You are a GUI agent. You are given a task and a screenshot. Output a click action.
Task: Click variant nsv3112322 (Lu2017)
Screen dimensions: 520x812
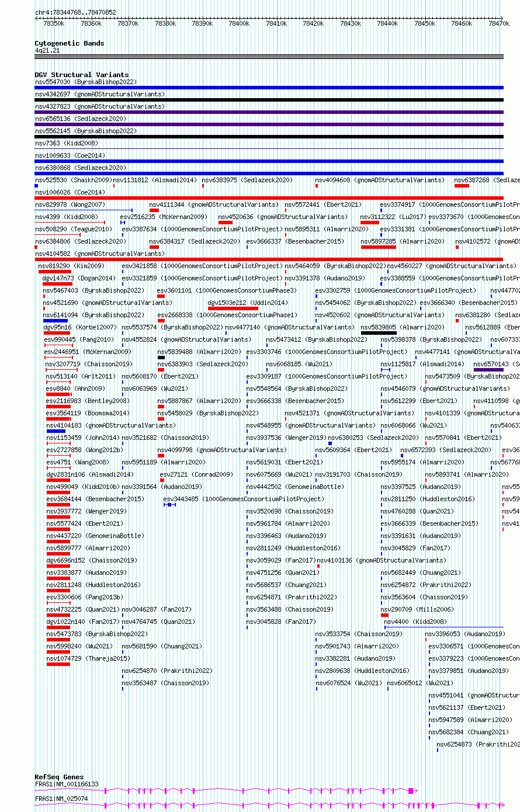click(x=393, y=217)
